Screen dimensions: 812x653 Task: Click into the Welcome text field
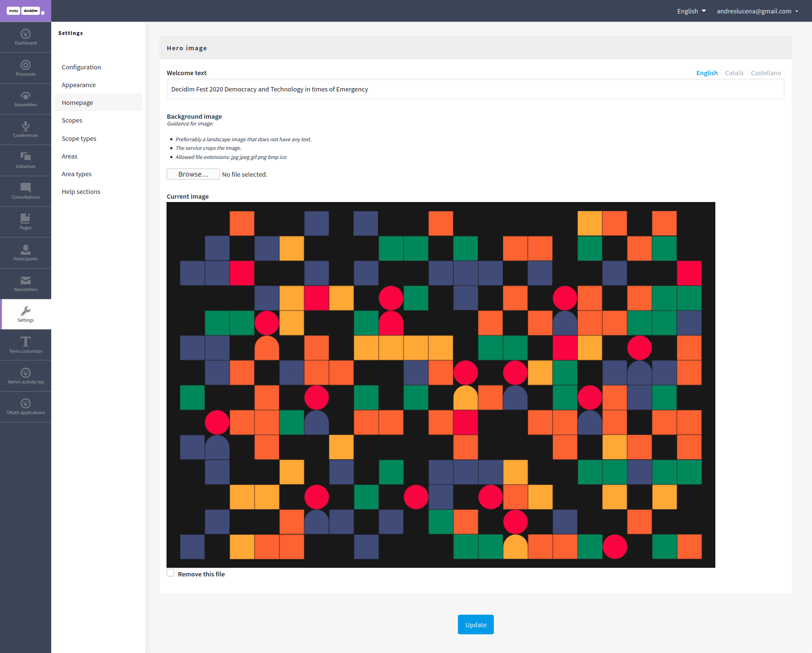(476, 89)
